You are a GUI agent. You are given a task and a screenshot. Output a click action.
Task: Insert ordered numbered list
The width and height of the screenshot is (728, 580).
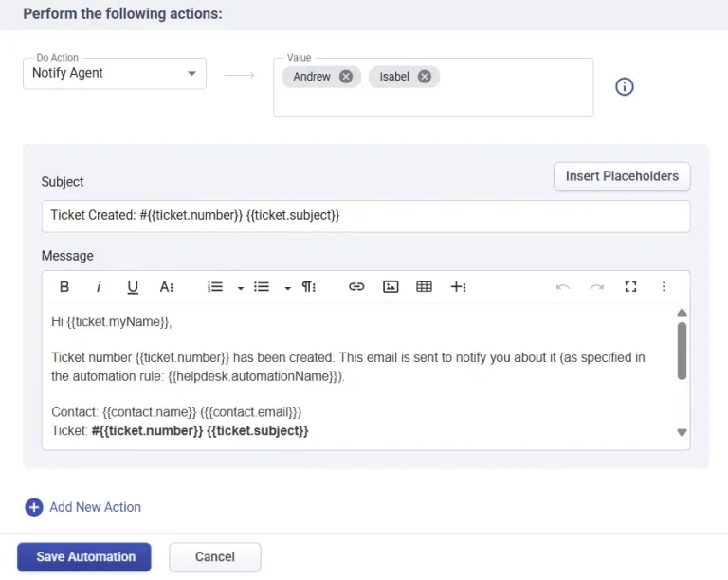click(215, 287)
